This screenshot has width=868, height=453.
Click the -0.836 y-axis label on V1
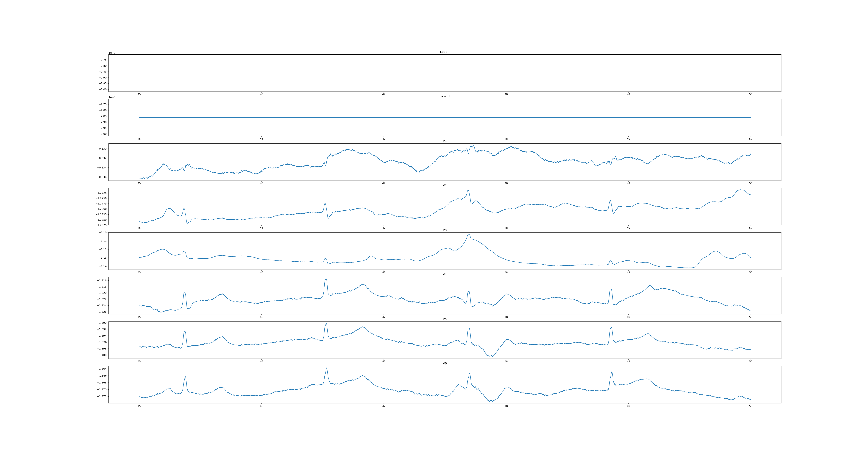click(x=102, y=177)
